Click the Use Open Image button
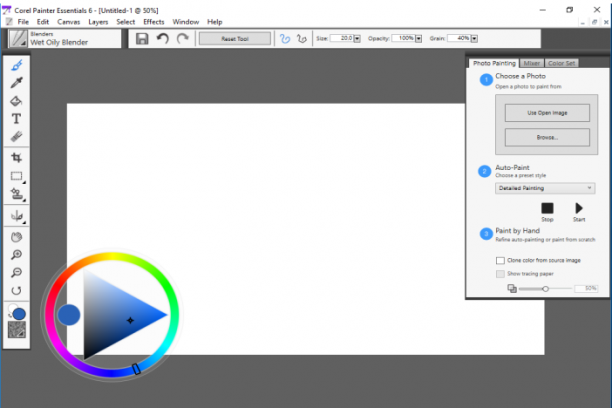This screenshot has width=612, height=408. click(x=547, y=113)
